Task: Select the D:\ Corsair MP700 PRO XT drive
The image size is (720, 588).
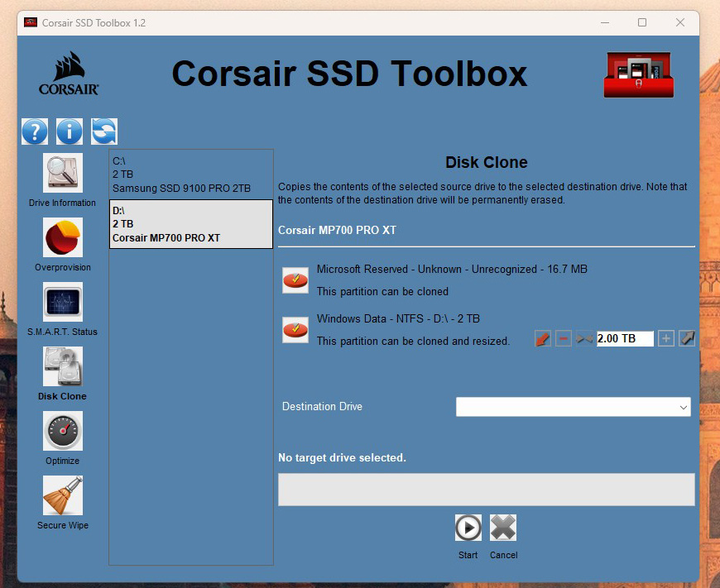Action: pos(191,224)
